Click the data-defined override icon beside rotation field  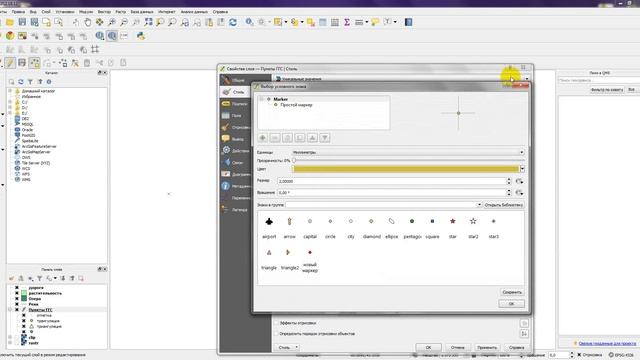point(520,192)
